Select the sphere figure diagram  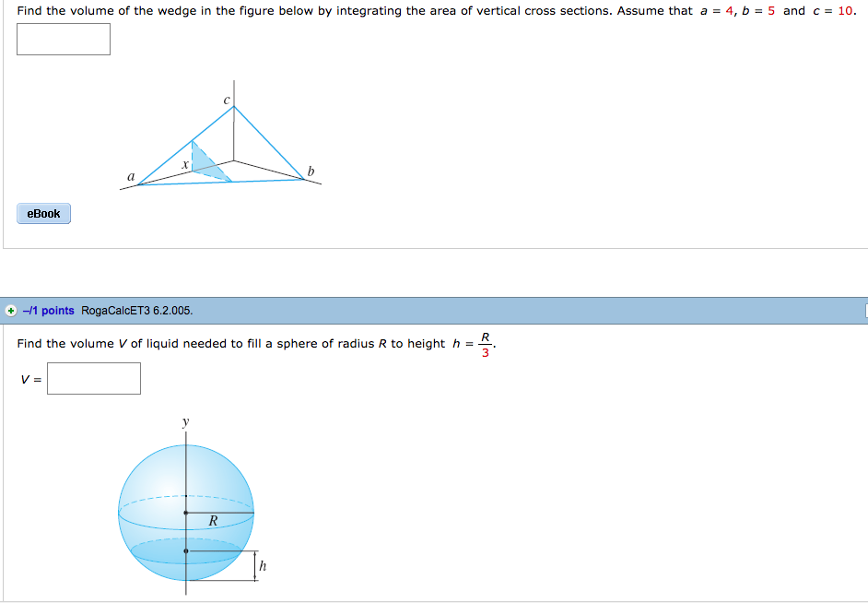tap(186, 507)
